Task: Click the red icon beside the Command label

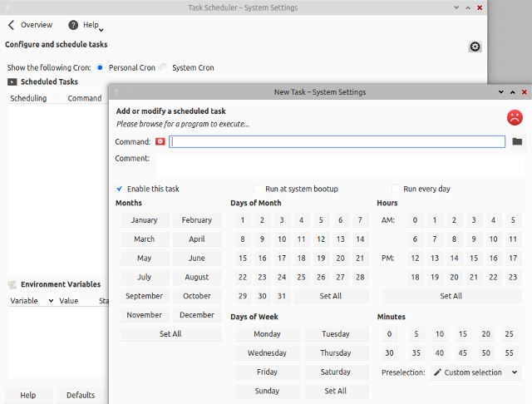Action: pyautogui.click(x=160, y=142)
